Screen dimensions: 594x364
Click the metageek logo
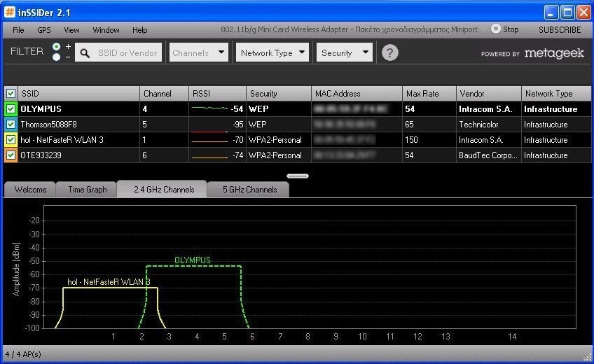pos(554,53)
